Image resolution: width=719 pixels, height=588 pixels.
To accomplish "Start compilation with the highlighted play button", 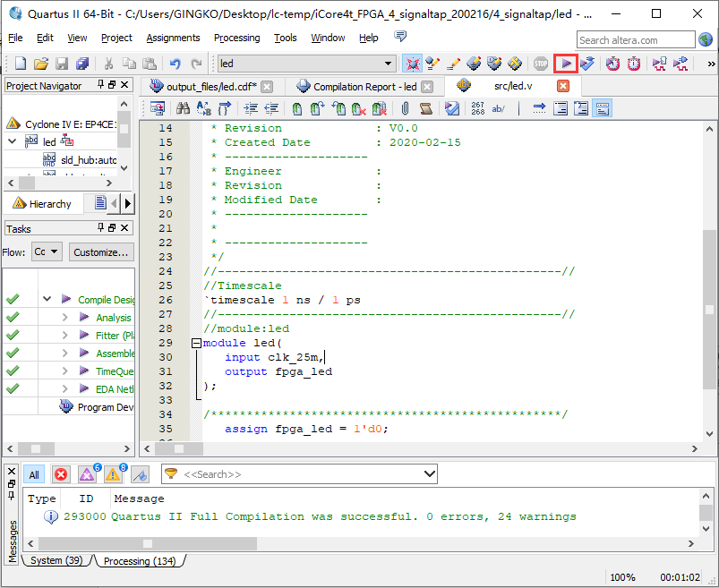I will [565, 64].
